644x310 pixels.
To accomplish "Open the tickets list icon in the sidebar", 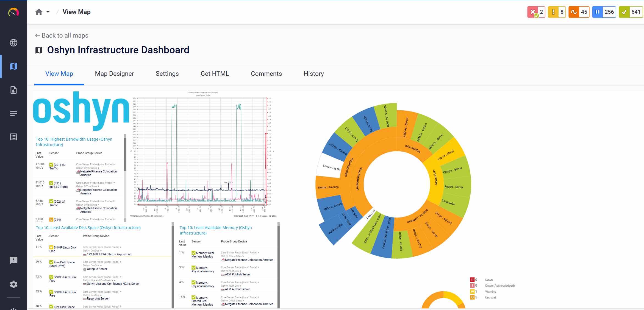I will click(x=13, y=137).
